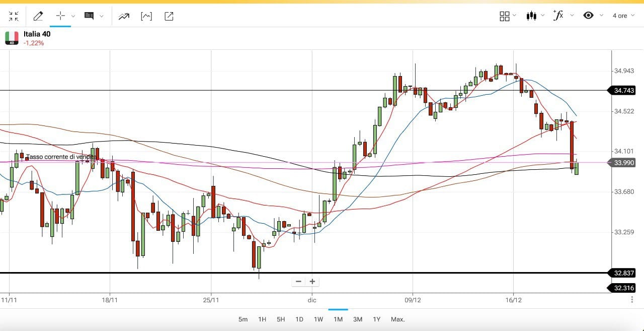The width and height of the screenshot is (644, 331).
Task: Open the dropdown arrow beside the crosshair tool
Action: coord(73,16)
